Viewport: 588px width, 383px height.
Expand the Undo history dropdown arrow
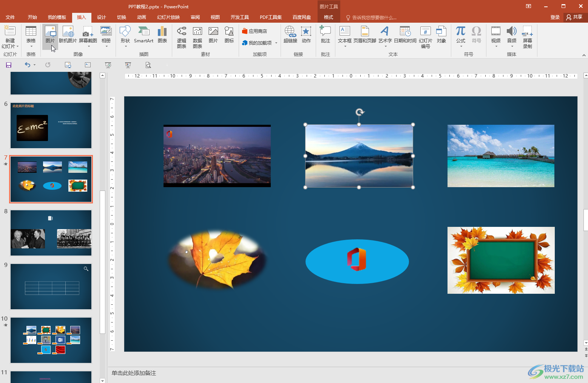tap(34, 65)
